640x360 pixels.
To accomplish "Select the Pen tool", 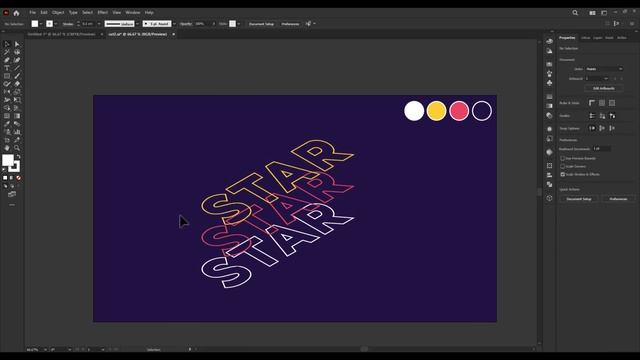I will coord(7,60).
